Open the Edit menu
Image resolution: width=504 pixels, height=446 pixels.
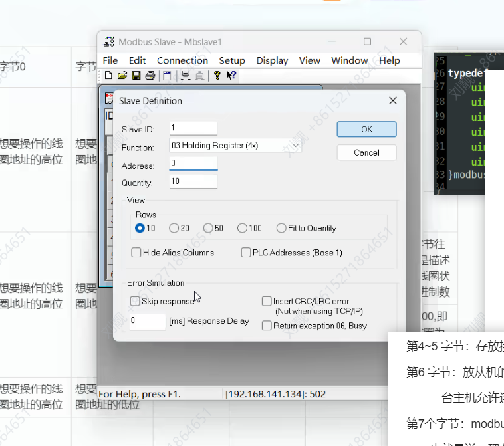(137, 60)
